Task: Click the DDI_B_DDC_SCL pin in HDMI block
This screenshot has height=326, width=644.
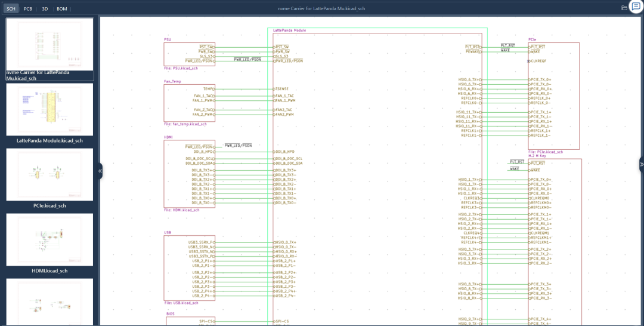Action: point(200,159)
